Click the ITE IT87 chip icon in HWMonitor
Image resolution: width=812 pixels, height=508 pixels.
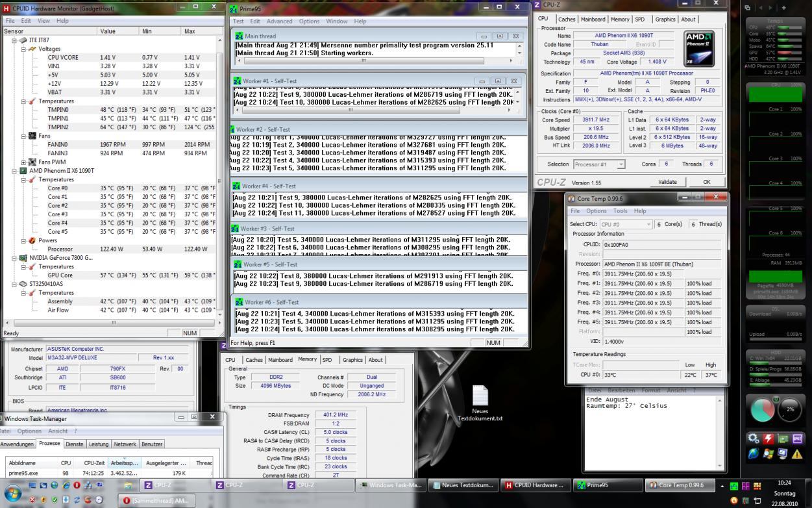pyautogui.click(x=23, y=40)
